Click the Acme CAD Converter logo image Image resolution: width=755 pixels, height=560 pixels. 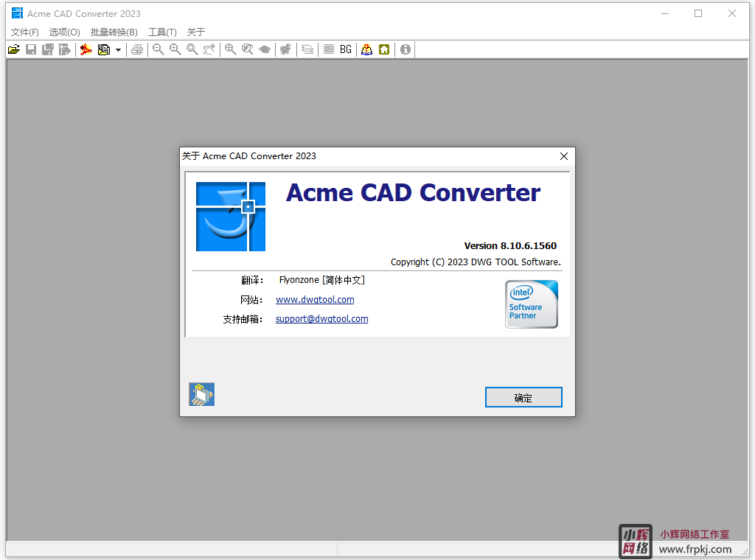click(231, 217)
